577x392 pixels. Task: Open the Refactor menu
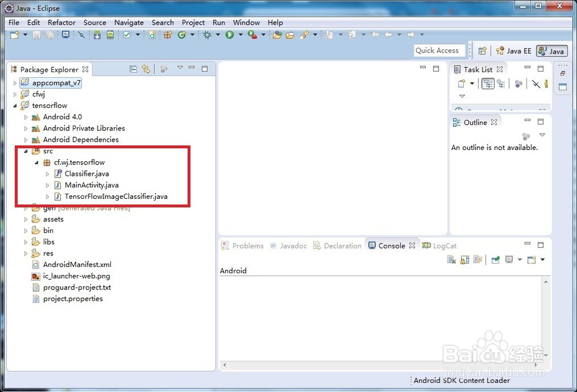(x=62, y=22)
